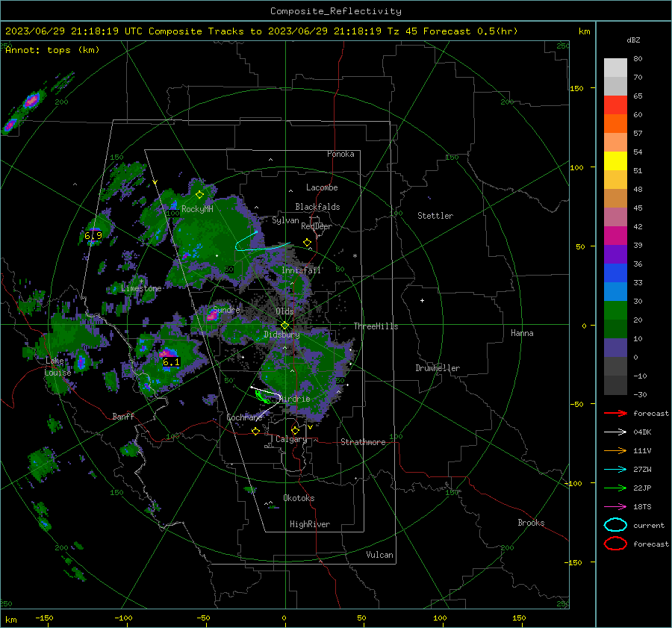Click the Airdrie city label
The height and width of the screenshot is (628, 672).
(294, 399)
